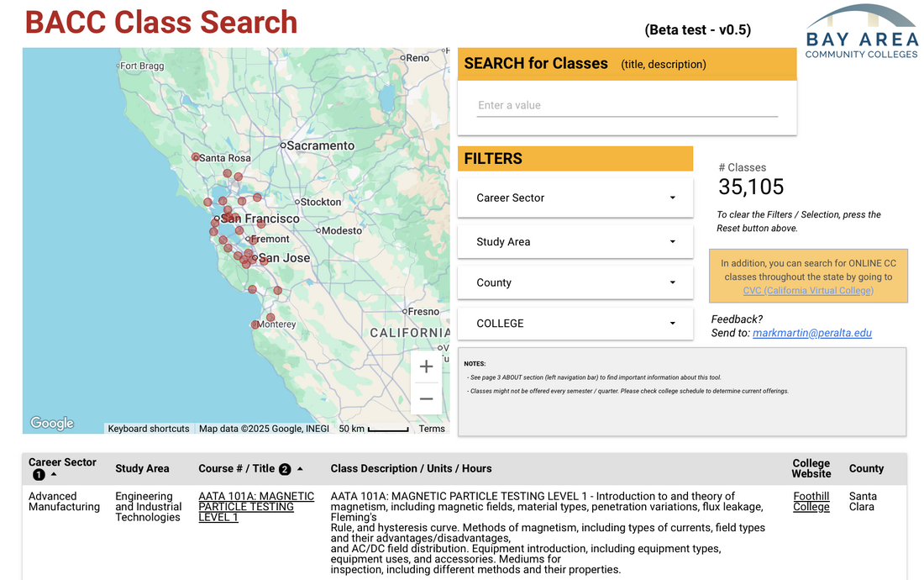The height and width of the screenshot is (580, 924).
Task: Click the search classes input field
Action: [627, 106]
